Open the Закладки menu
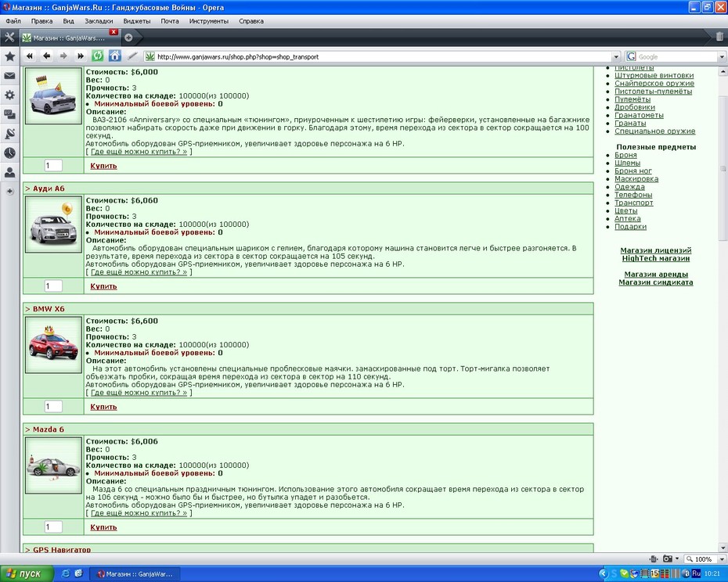Screen dimensions: 728x582 (99, 21)
